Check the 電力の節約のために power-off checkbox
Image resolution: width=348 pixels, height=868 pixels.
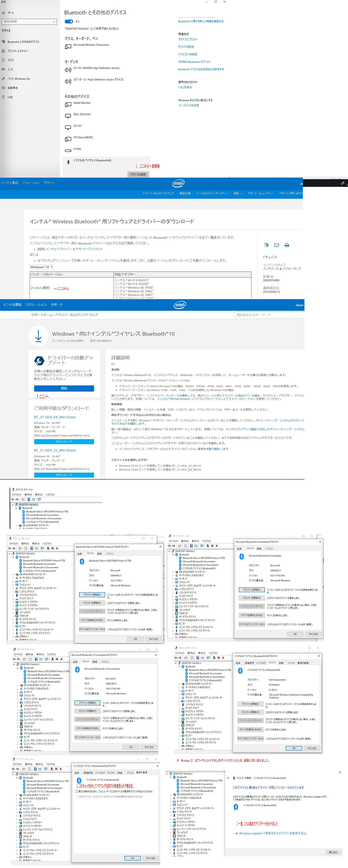coord(77,792)
